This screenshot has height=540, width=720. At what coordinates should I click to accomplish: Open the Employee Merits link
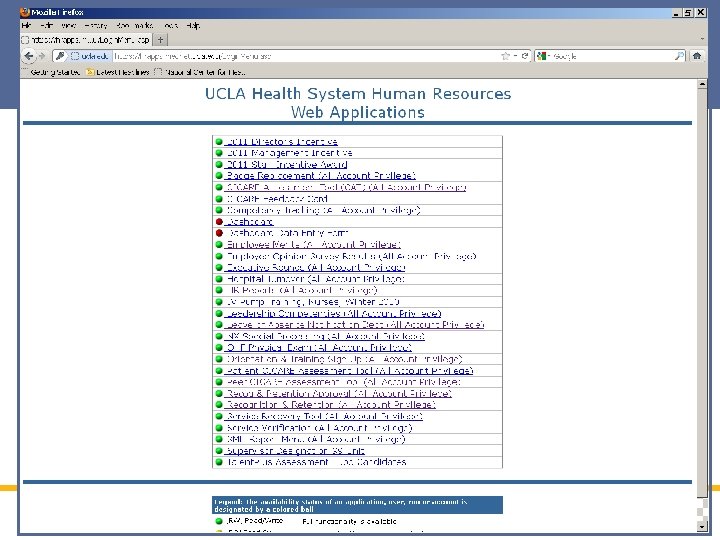click(313, 245)
